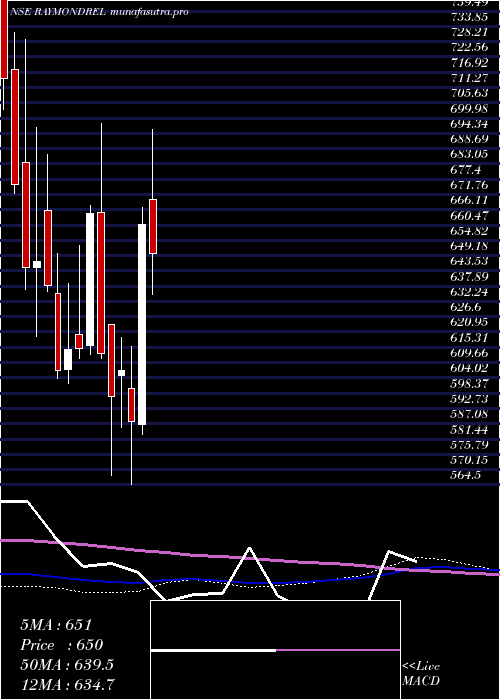500x700 pixels.
Task: Click the 699.98 price axis label
Action: click(x=470, y=109)
